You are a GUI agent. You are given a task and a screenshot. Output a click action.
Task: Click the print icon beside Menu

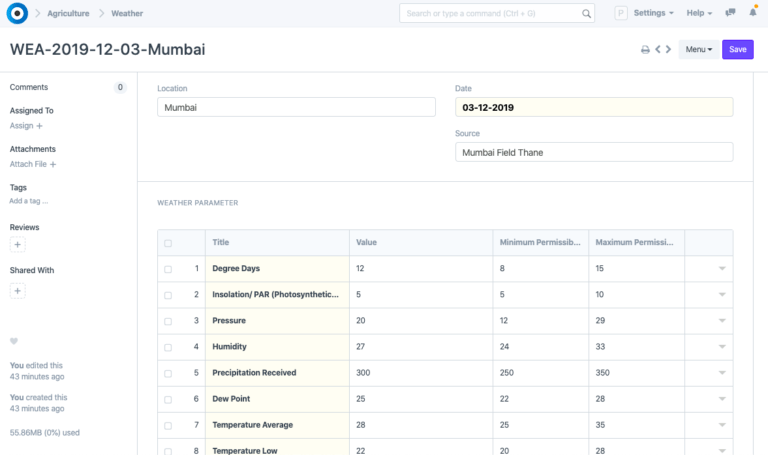coord(646,50)
